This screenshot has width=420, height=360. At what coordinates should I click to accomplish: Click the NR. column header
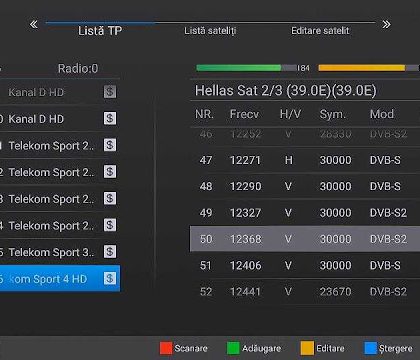point(204,114)
